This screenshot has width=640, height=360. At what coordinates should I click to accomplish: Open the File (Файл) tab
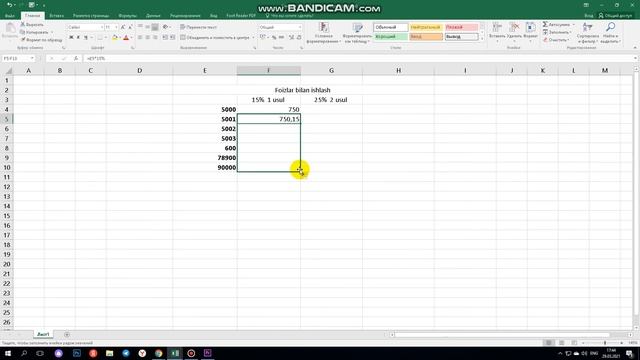tap(10, 16)
